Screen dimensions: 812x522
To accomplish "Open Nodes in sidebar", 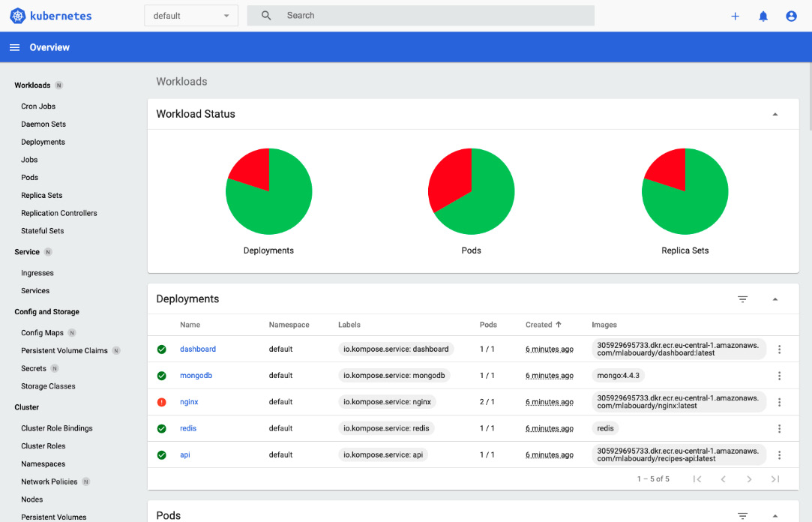I will click(x=32, y=499).
